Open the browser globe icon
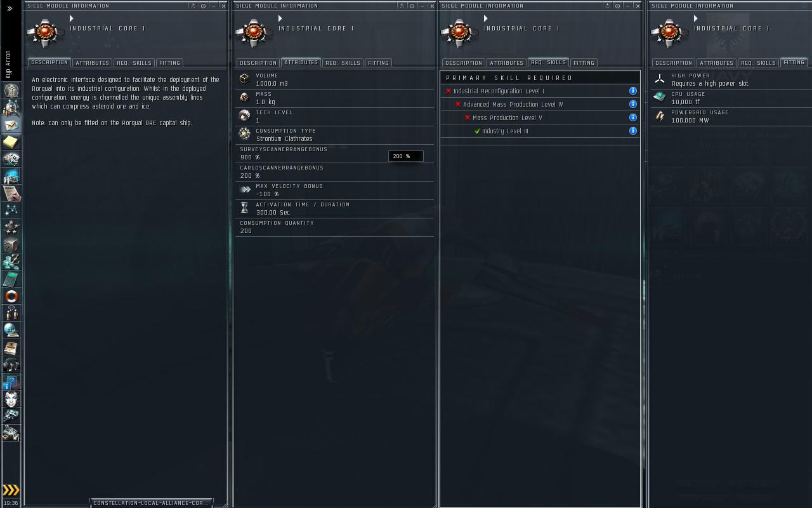Screen dimensions: 812x508 pos(11,330)
